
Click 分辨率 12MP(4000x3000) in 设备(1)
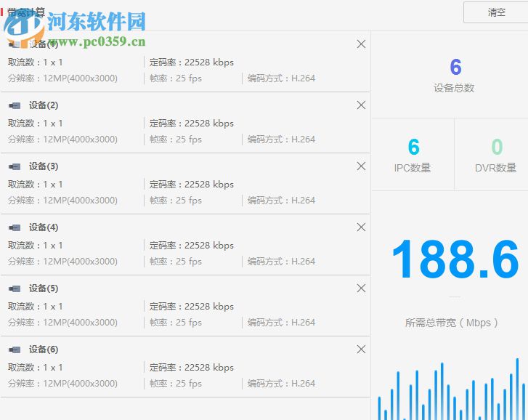tap(62, 78)
